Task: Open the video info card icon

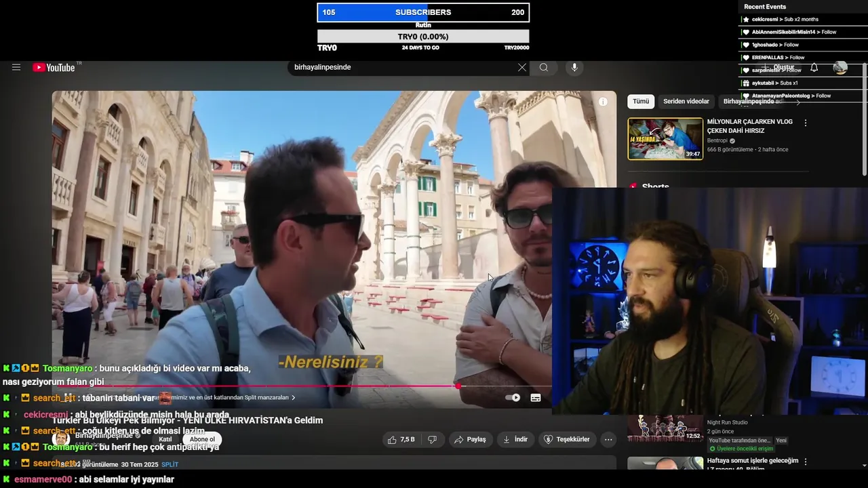Action: point(603,102)
